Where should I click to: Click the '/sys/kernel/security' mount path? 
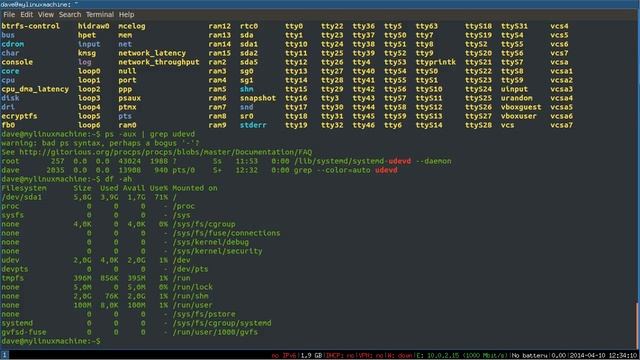pos(217,251)
